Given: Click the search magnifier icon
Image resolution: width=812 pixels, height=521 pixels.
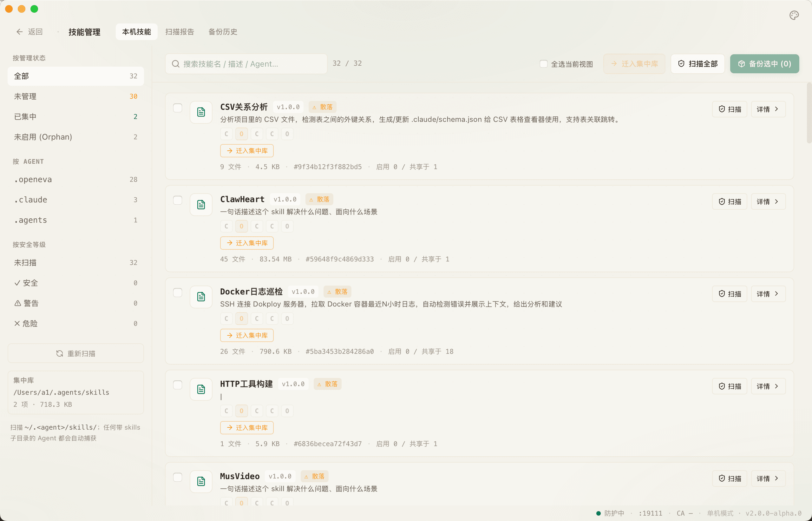Looking at the screenshot, I should [x=175, y=63].
